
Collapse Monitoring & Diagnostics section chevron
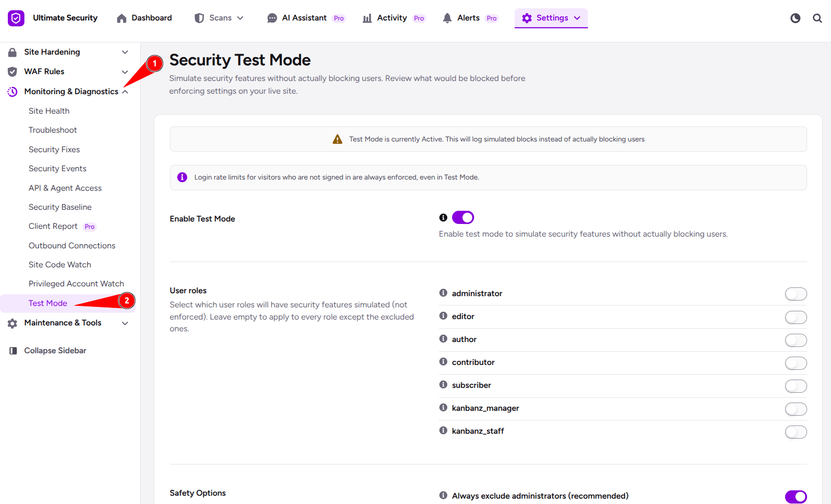click(125, 92)
